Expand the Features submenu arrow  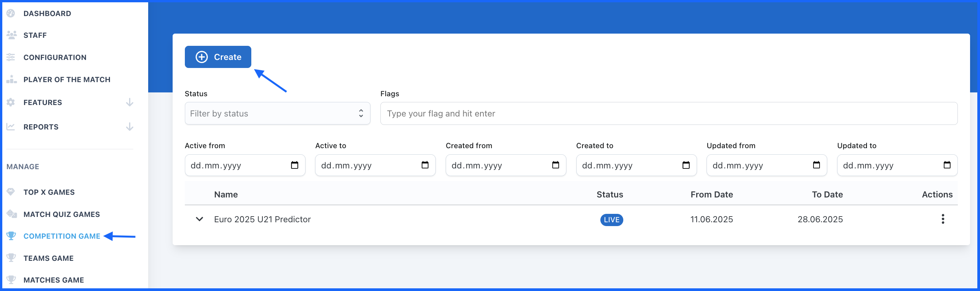[129, 102]
